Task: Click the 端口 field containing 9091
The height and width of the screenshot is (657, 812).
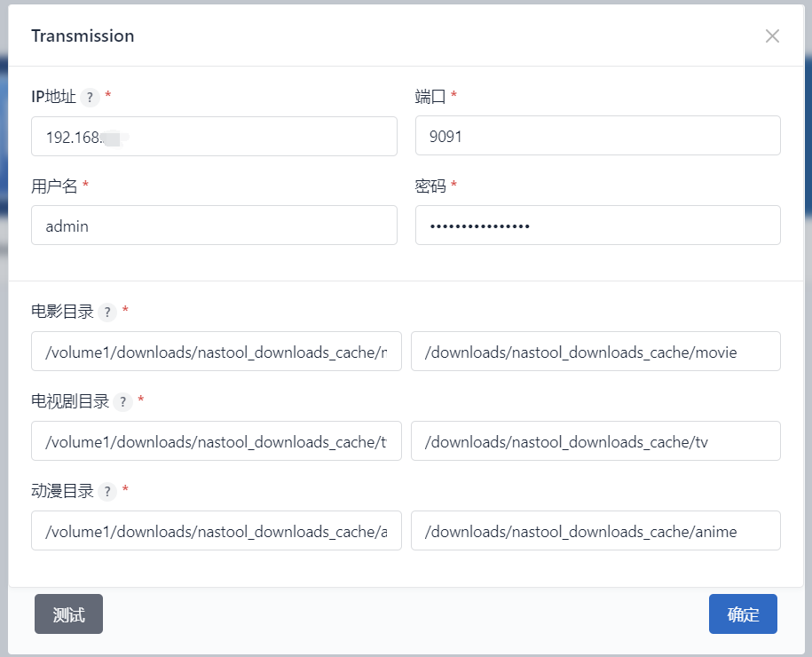Action: pyautogui.click(x=597, y=137)
